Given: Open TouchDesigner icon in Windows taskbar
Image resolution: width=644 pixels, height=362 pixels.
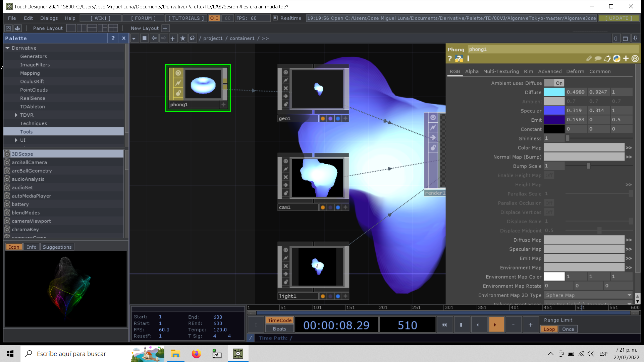Looking at the screenshot, I should click(238, 354).
